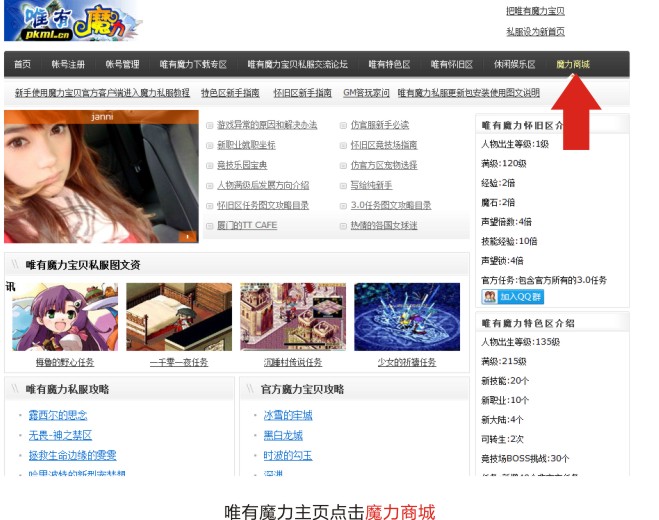The image size is (659, 520).
Task: Click the bullet icon beside 厦门的TT CAFE
Action: [x=209, y=226]
